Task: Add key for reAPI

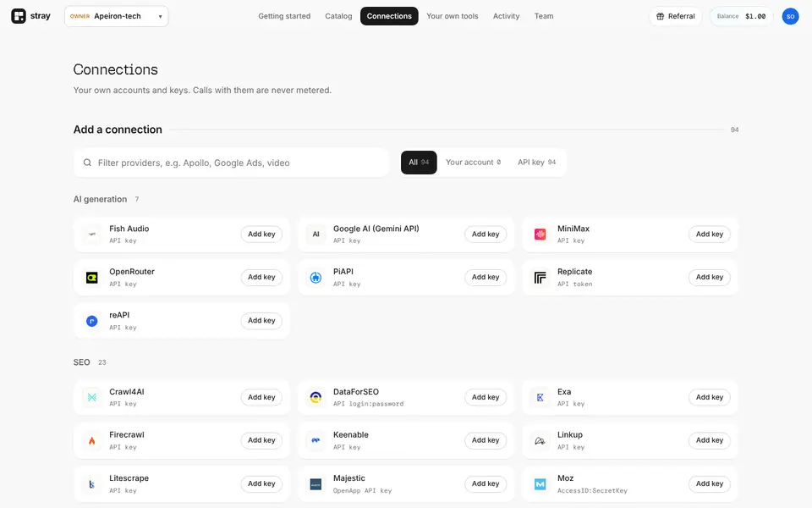Action: point(261,321)
